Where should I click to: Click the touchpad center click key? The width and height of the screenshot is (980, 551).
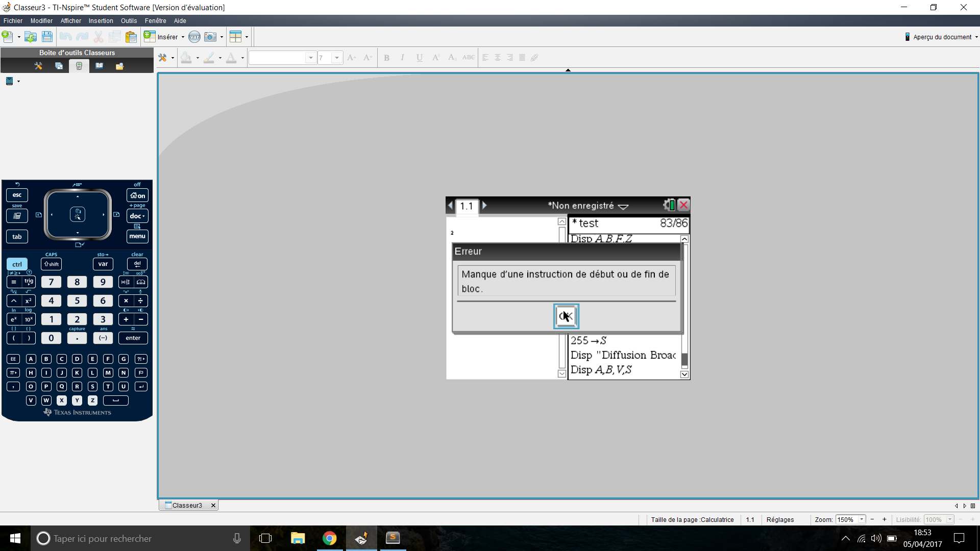coord(78,214)
